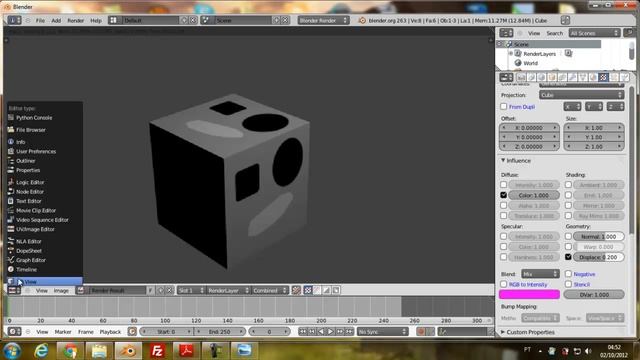
Task: Click Movie Clip Editor icon
Action: [x=11, y=210]
